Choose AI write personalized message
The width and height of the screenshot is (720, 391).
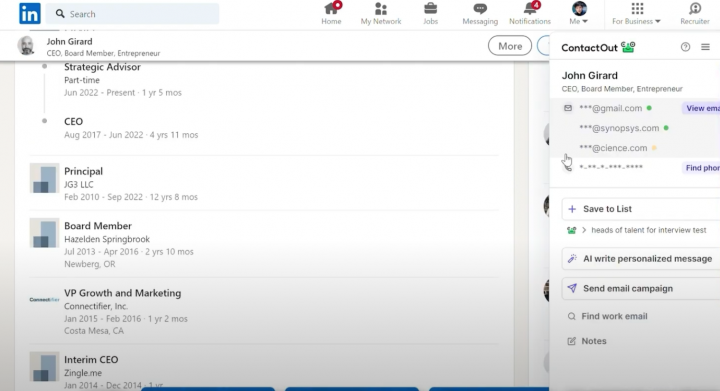pos(641,259)
